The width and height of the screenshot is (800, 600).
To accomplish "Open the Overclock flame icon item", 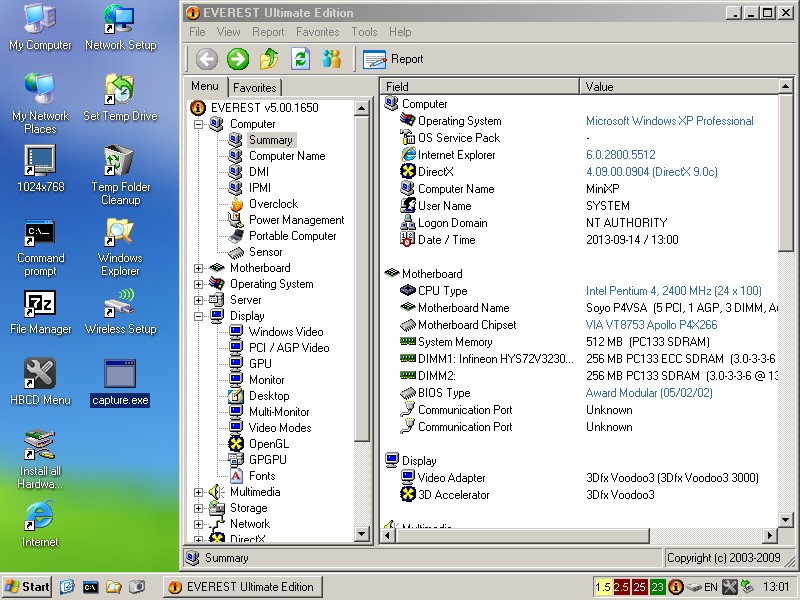I will pos(236,204).
